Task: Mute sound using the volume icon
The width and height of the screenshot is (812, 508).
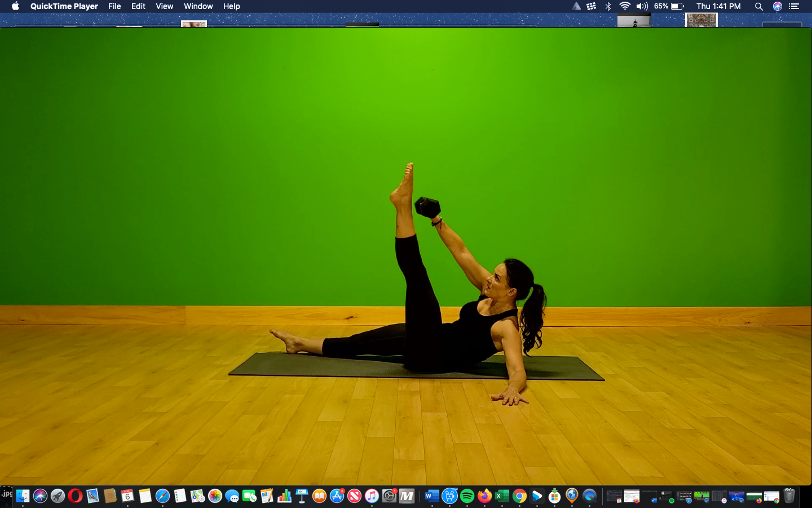Action: point(643,6)
